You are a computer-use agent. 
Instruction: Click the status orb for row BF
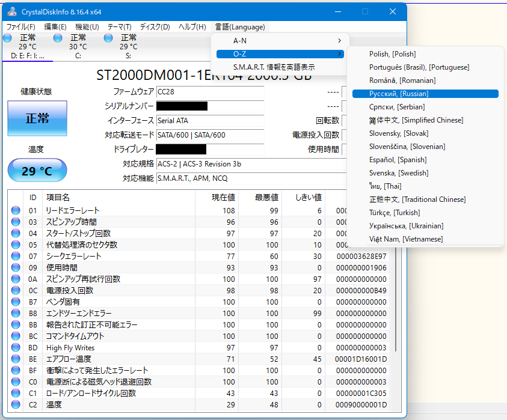[x=16, y=370]
